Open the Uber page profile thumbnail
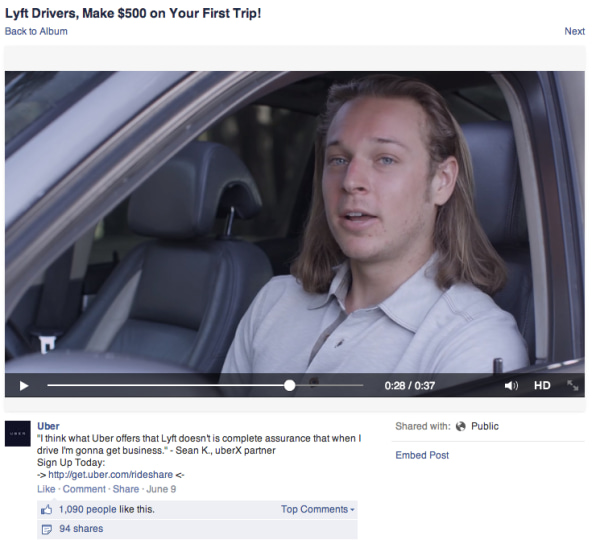 click(17, 434)
